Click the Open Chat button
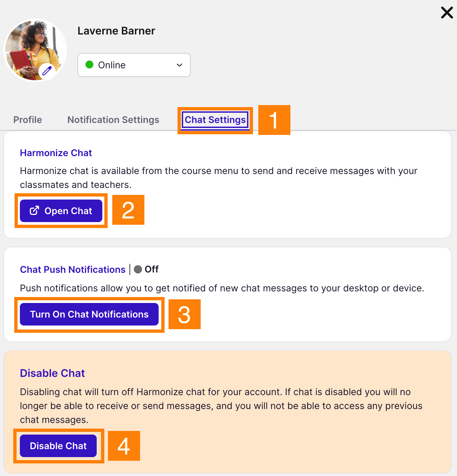This screenshot has height=476, width=457. [x=61, y=211]
